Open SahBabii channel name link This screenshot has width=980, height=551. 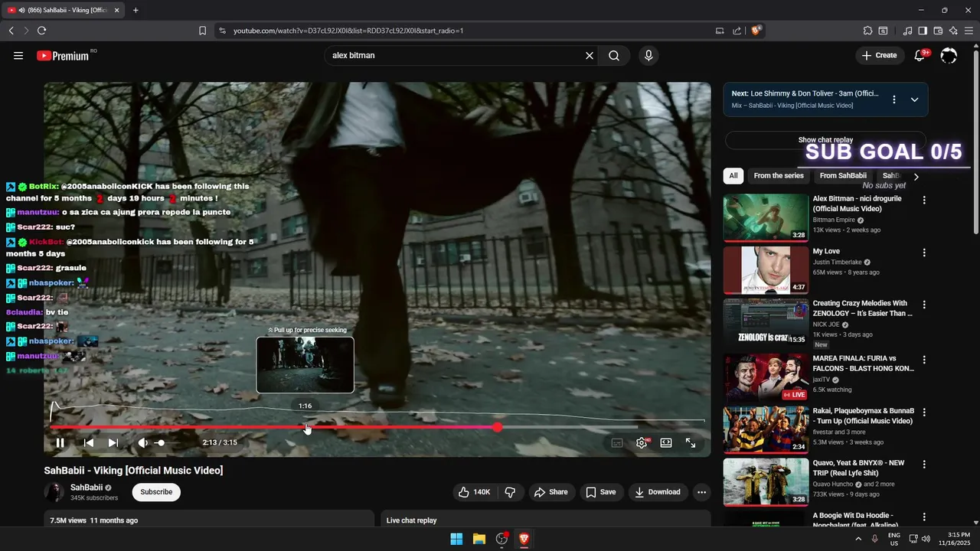pyautogui.click(x=87, y=487)
